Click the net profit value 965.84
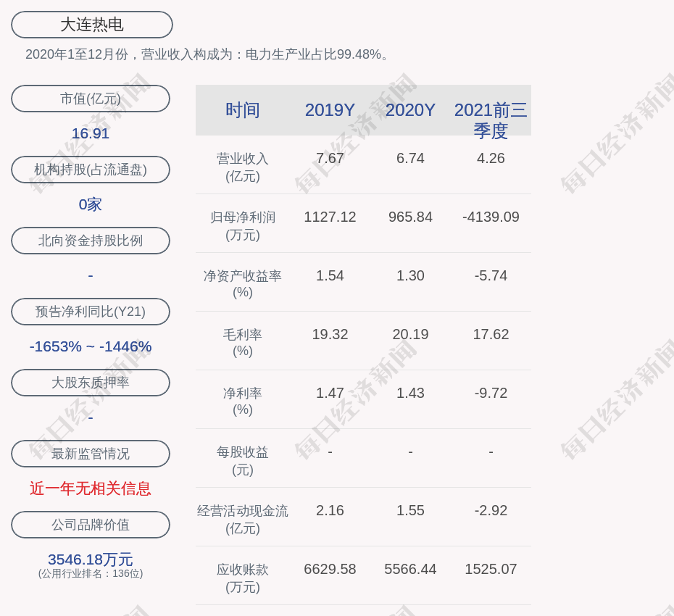Viewport: 674px width, 616px height. click(x=410, y=217)
